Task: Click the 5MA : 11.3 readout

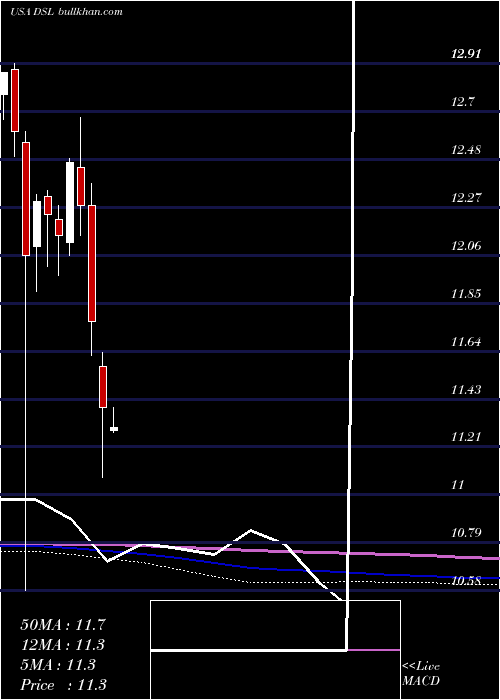Action: click(x=58, y=665)
